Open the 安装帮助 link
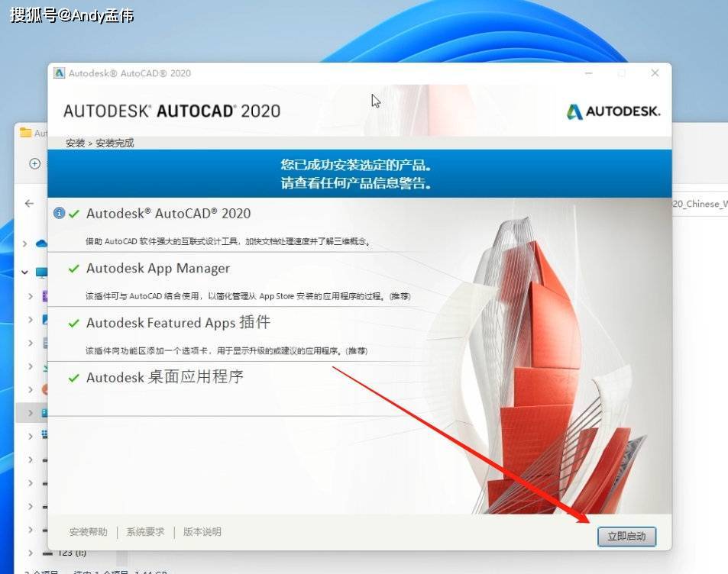 [88, 532]
